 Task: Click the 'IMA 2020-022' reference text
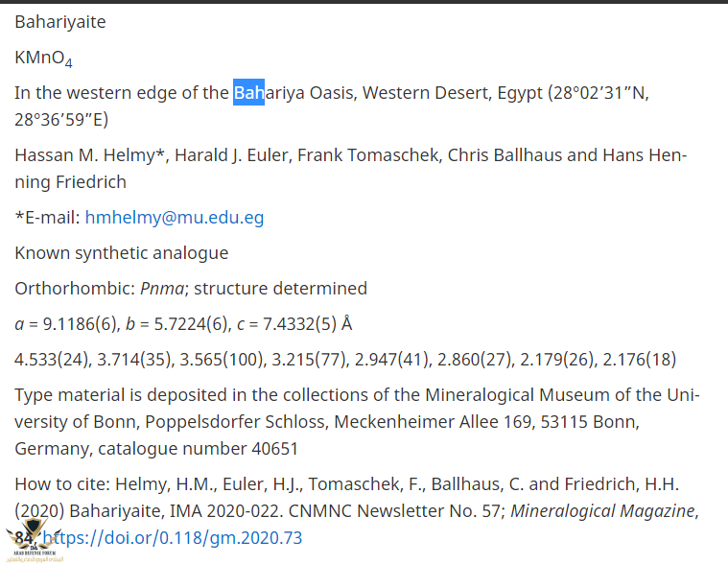pyautogui.click(x=224, y=510)
